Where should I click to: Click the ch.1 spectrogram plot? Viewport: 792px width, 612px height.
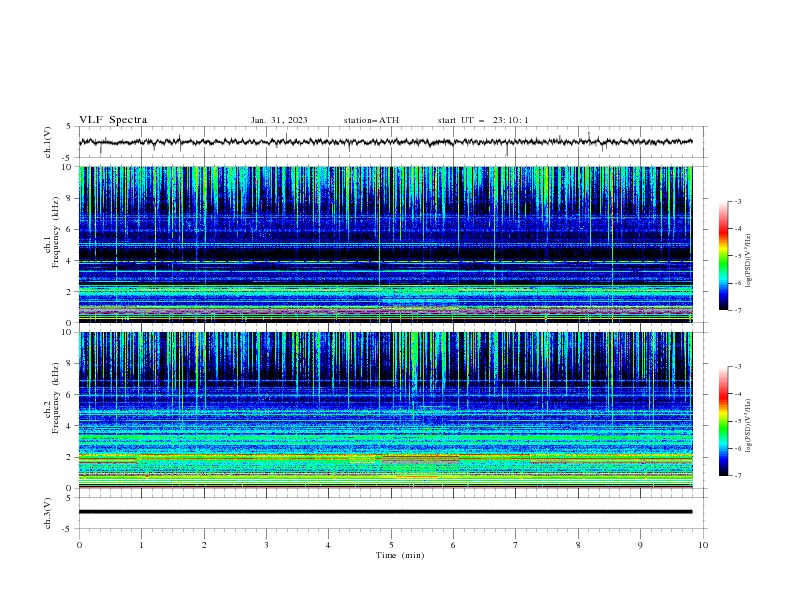tap(385, 244)
